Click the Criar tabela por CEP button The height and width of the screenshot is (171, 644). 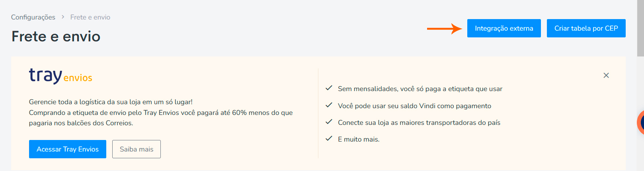click(586, 28)
